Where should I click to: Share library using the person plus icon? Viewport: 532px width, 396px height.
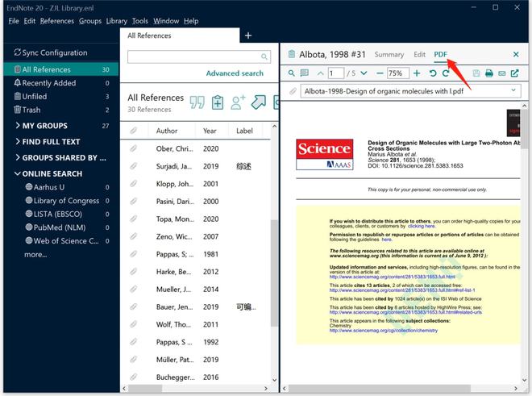238,102
